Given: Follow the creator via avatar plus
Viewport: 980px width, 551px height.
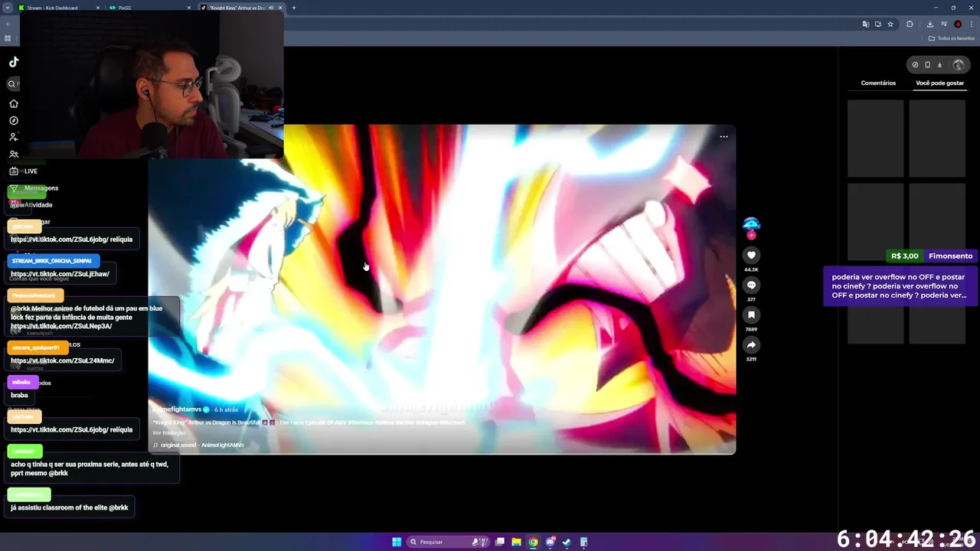Looking at the screenshot, I should point(751,235).
